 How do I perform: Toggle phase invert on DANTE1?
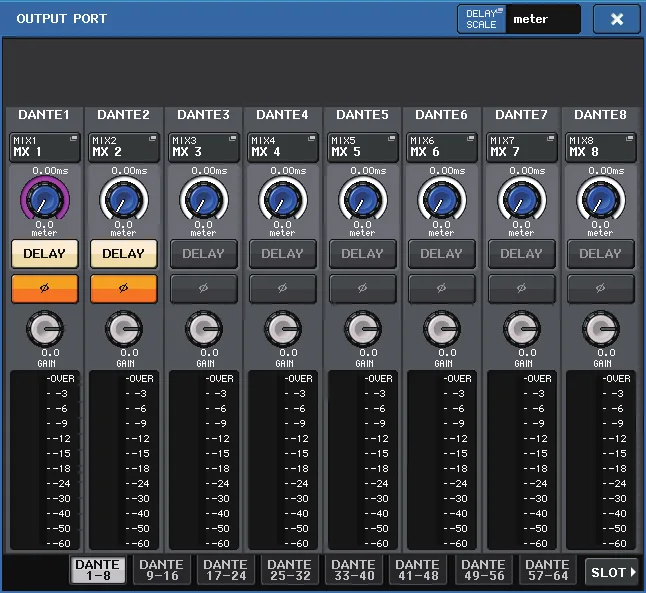(44, 289)
